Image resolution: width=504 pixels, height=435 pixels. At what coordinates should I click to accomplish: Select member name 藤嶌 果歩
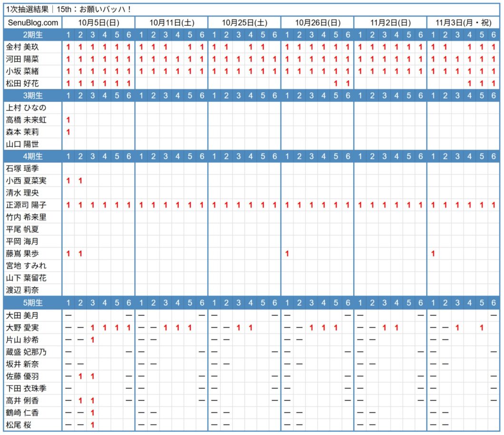(x=22, y=254)
